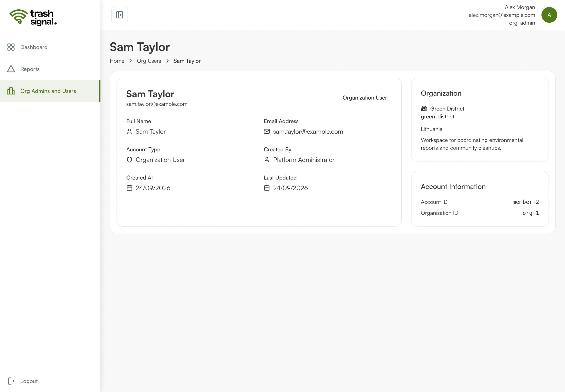Click the workspace description text in Organization card
The width and height of the screenshot is (565, 392).
coord(472,144)
